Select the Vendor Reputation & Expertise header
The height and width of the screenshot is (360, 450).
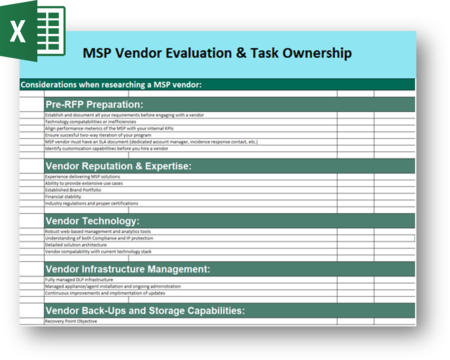click(x=230, y=166)
